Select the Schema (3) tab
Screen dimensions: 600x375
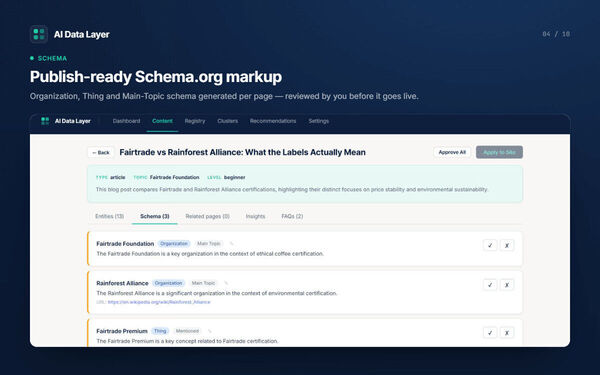coord(155,216)
